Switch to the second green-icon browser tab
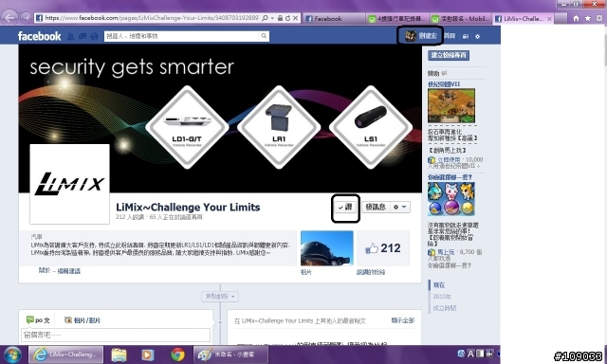The image size is (607, 364). tap(397, 18)
